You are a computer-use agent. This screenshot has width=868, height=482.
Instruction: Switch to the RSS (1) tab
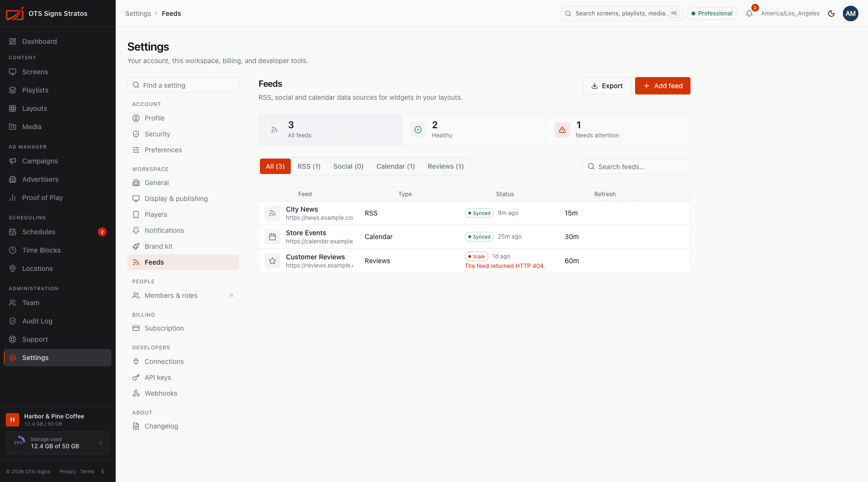pyautogui.click(x=309, y=166)
